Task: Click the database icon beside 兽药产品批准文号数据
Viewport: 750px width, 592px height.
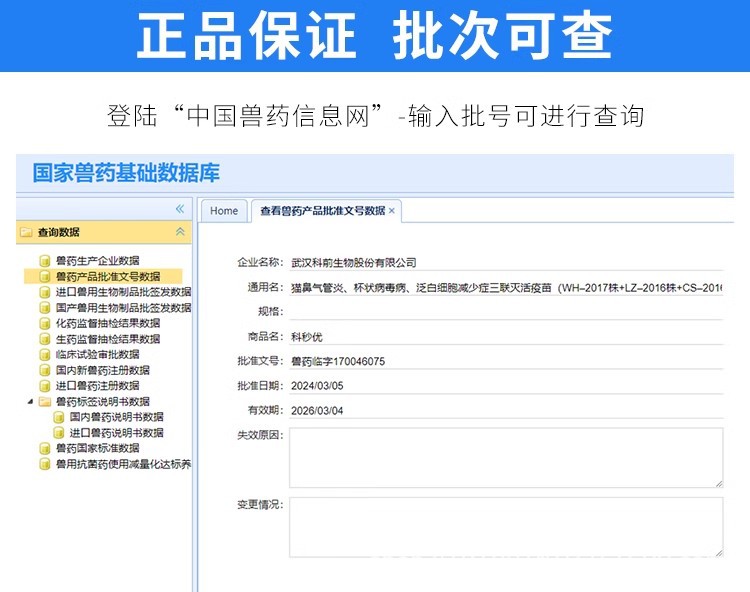Action: click(x=44, y=276)
